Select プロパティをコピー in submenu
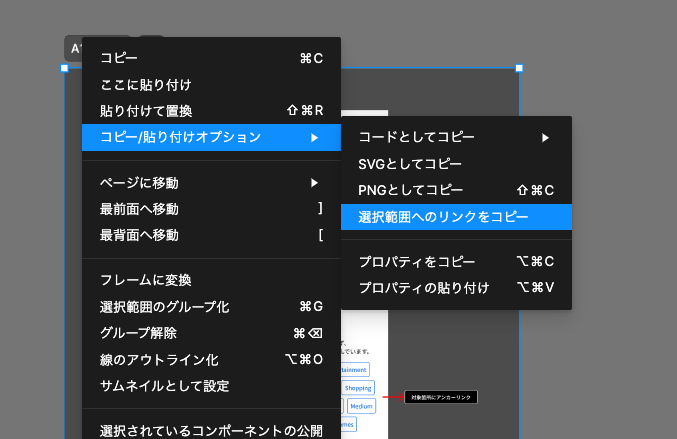Image resolution: width=677 pixels, height=439 pixels. [x=456, y=262]
